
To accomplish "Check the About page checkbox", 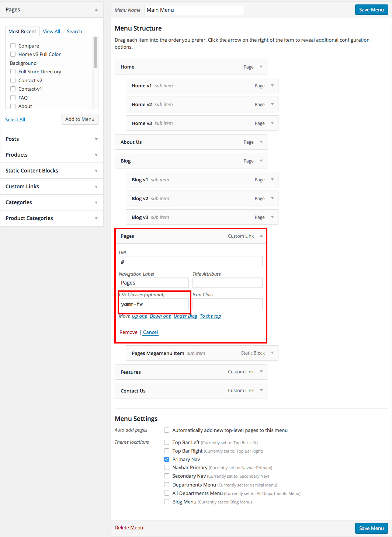I will pyautogui.click(x=13, y=106).
